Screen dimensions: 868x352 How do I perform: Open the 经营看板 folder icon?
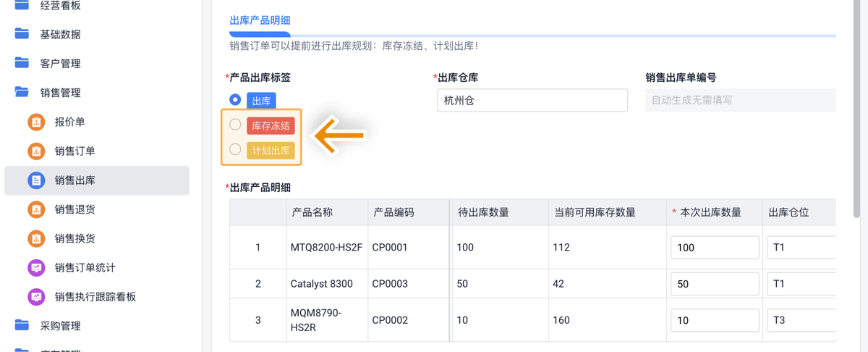tap(22, 5)
